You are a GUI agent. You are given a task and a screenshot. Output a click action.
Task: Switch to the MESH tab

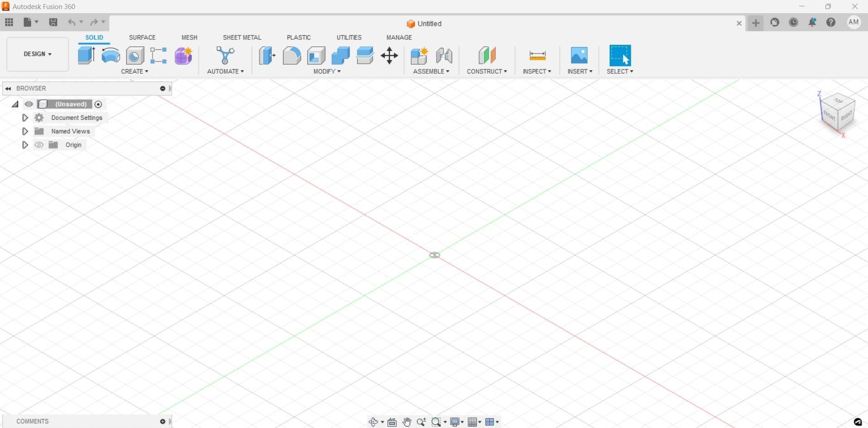(x=189, y=38)
